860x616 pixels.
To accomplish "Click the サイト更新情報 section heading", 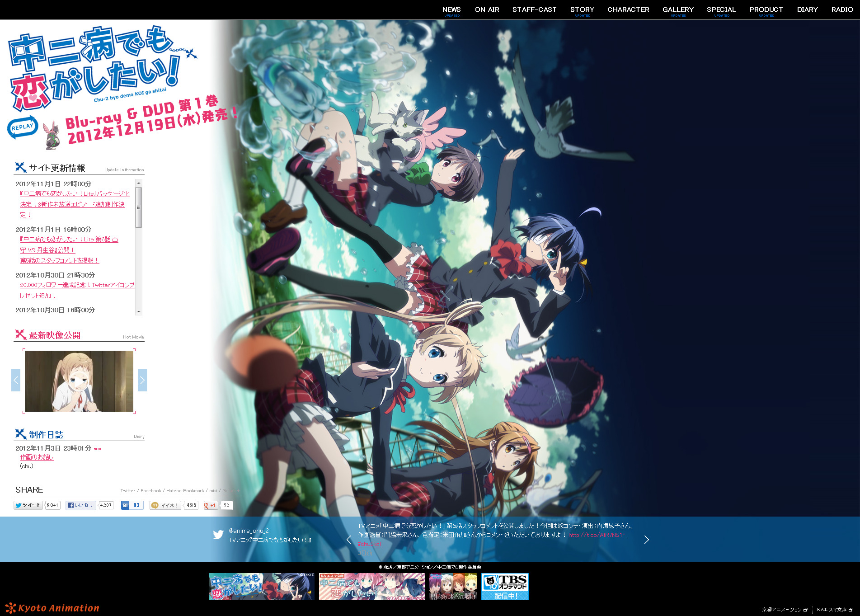I will click(x=57, y=168).
